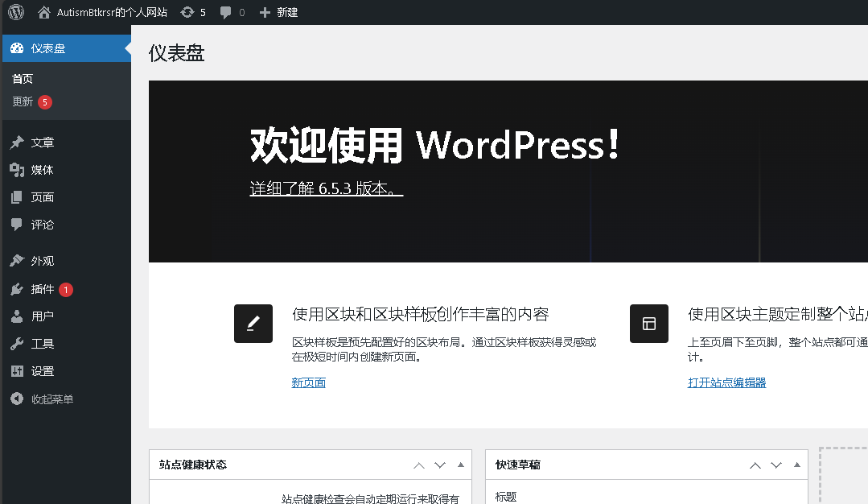Screen dimensions: 868x504
Task: Click the 快速草稿 panel title
Action: click(x=517, y=465)
